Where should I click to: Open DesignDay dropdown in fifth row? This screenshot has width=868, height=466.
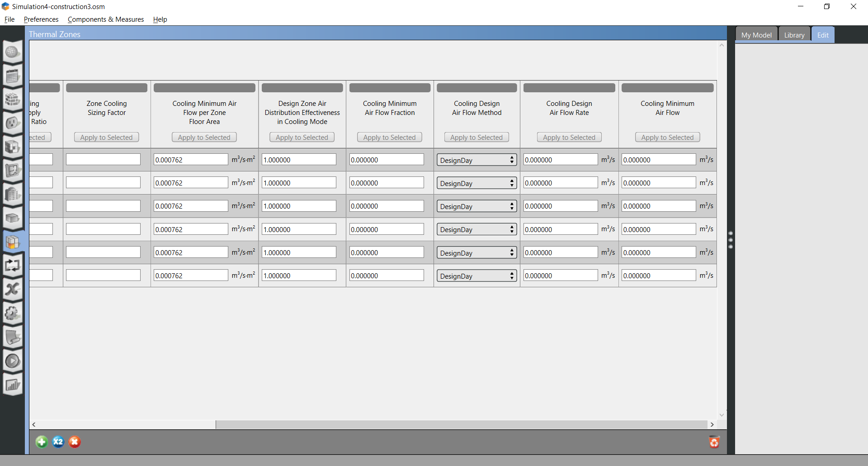click(476, 252)
